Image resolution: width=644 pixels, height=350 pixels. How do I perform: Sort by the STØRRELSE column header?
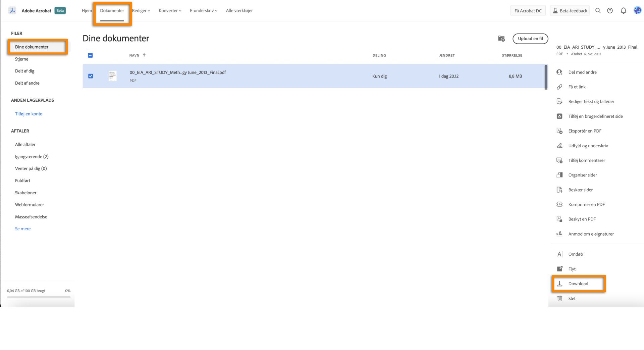point(512,55)
